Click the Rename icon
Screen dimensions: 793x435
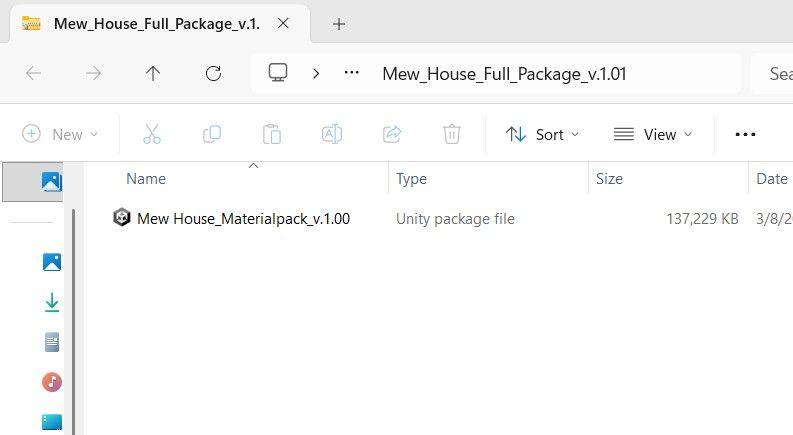pyautogui.click(x=332, y=134)
